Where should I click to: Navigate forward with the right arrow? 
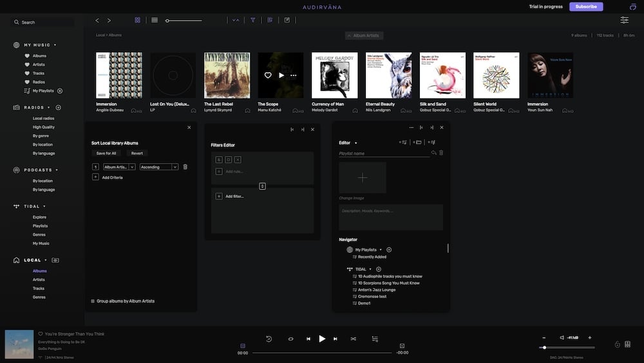pyautogui.click(x=109, y=20)
